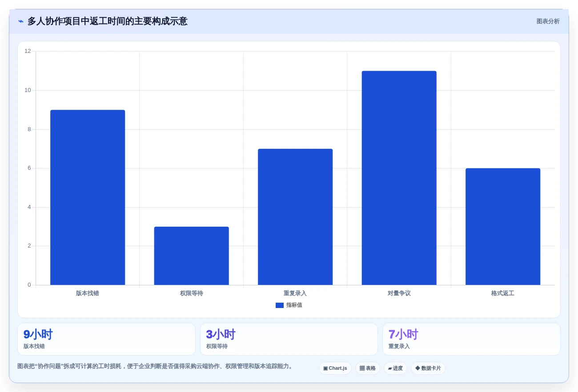The image size is (578, 392).
Task: Open the 7小时 重复录入 data card
Action: coord(471,339)
